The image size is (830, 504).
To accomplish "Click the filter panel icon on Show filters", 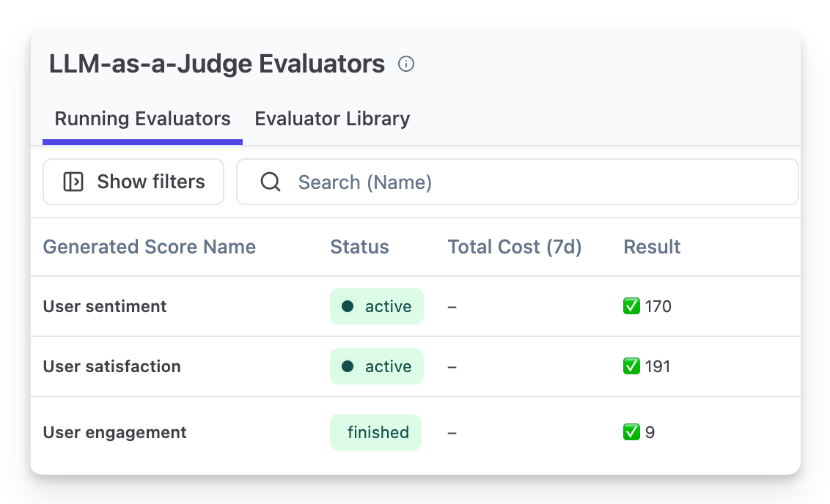I will (73, 181).
